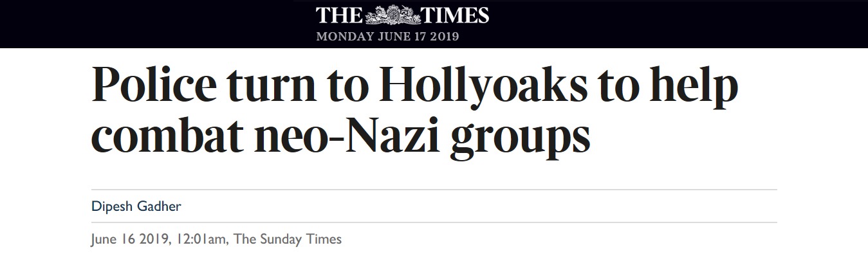Click the word TIMES in the masthead logo

click(x=455, y=15)
